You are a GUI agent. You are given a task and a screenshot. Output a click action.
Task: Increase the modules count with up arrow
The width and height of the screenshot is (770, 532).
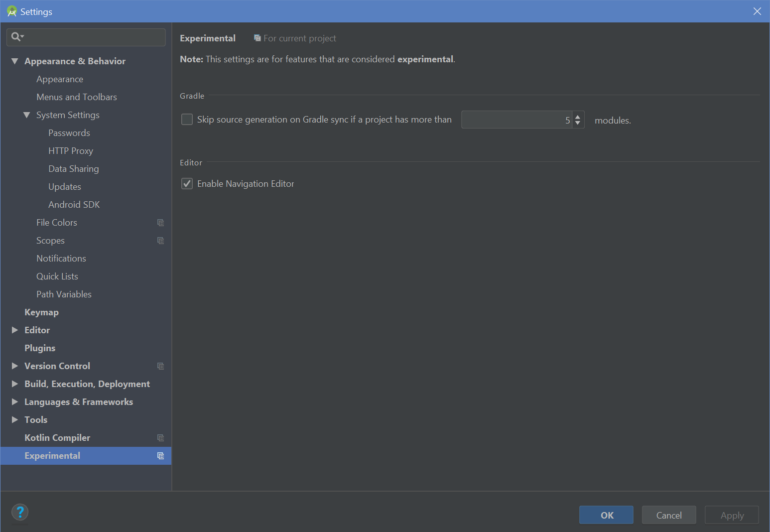578,117
